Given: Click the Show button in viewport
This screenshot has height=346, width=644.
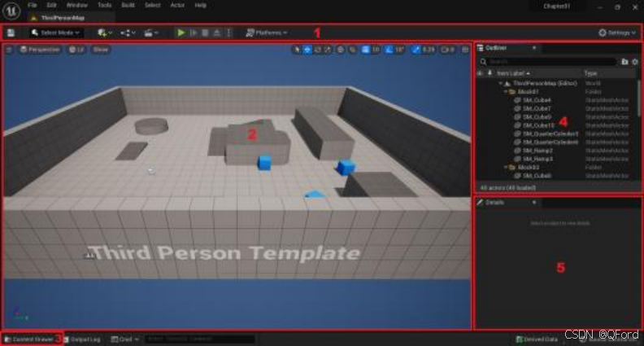Looking at the screenshot, I should pyautogui.click(x=100, y=50).
